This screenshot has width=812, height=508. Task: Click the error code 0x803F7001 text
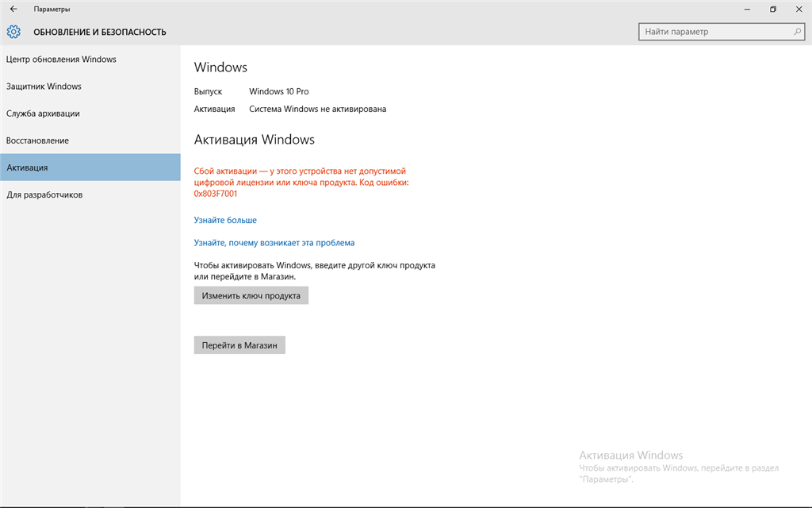[x=216, y=194]
